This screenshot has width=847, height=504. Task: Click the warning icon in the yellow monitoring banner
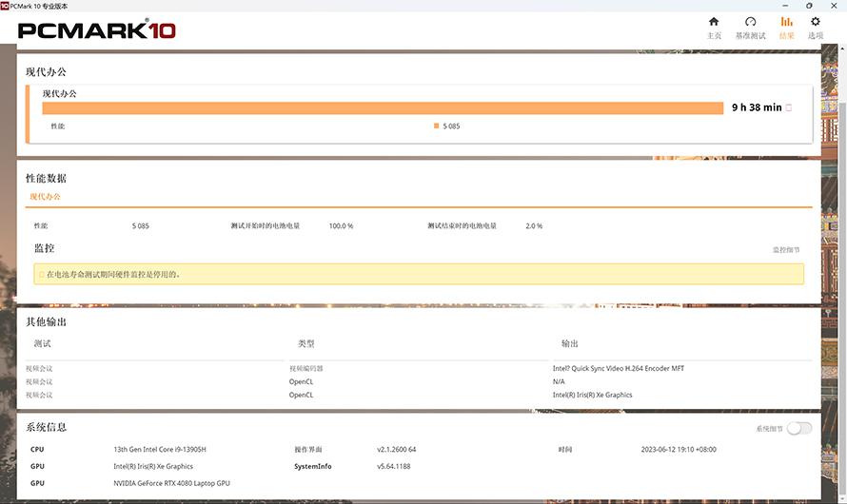41,274
